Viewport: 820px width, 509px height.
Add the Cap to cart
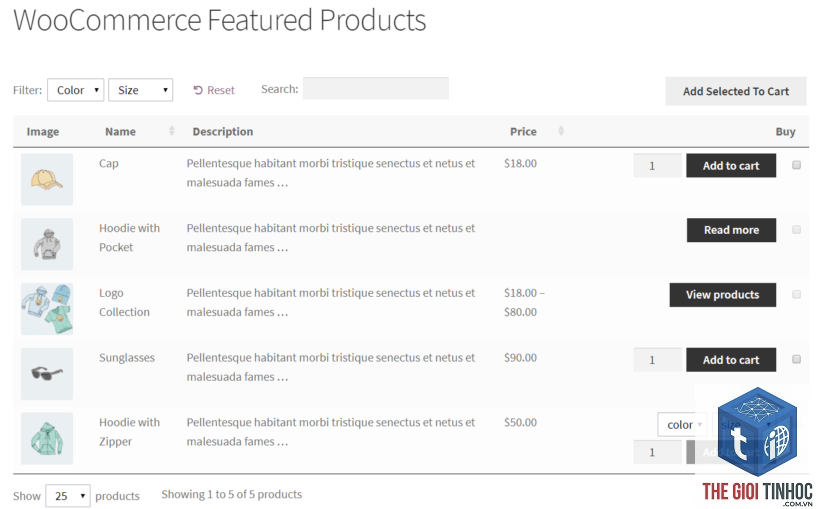731,165
